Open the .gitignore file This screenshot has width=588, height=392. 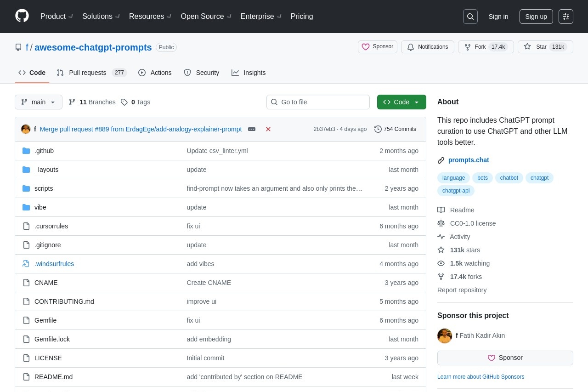coord(48,245)
